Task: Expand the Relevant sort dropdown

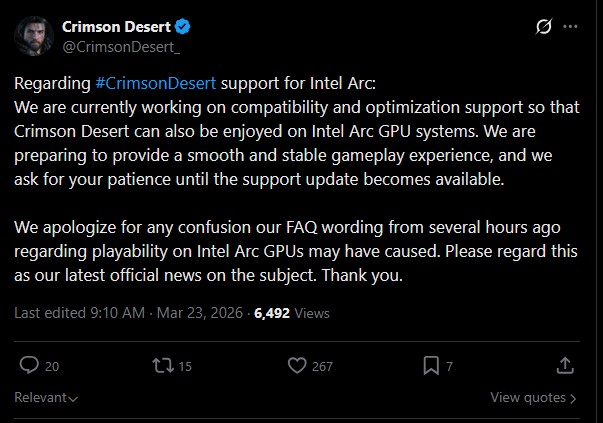Action: click(46, 398)
